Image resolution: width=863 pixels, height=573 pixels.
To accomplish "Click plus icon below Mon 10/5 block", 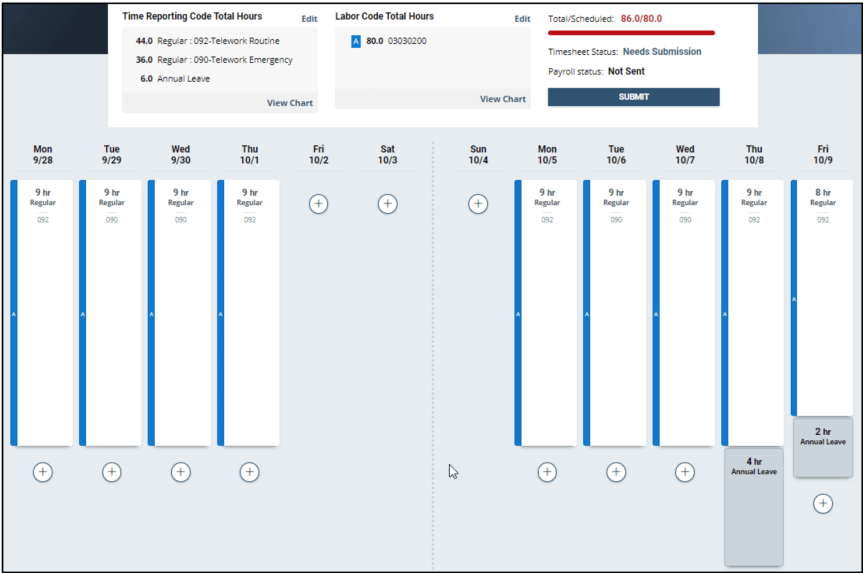I will coord(547,472).
